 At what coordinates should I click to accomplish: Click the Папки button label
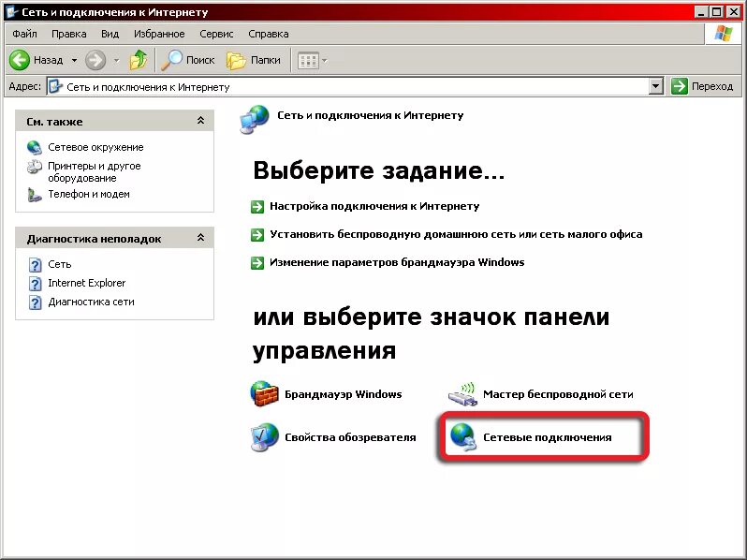click(265, 60)
